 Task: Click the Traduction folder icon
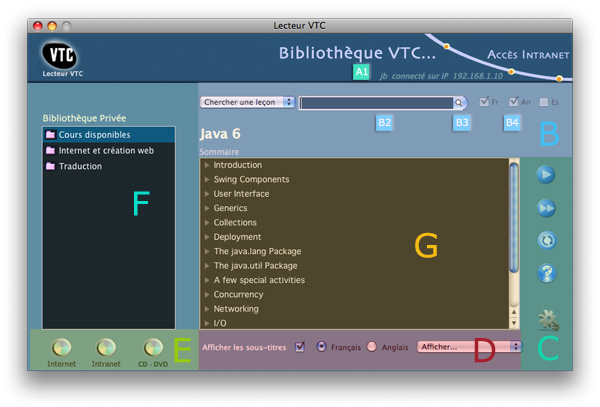(x=51, y=166)
